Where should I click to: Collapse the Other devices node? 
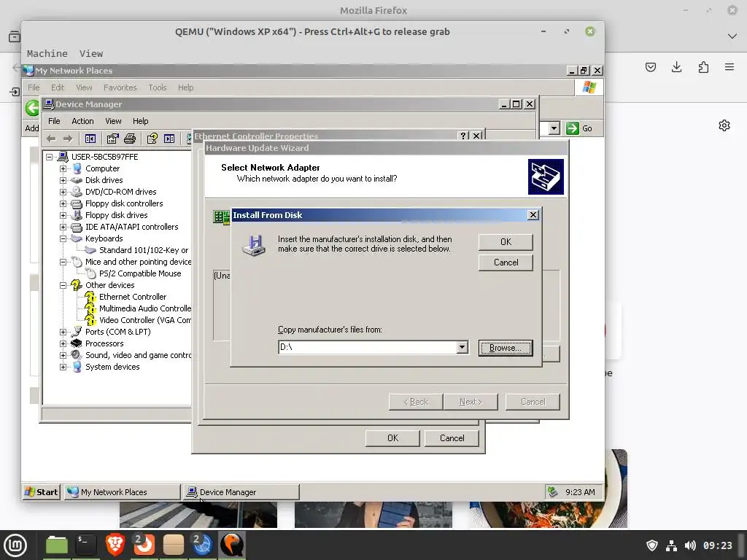[x=63, y=285]
